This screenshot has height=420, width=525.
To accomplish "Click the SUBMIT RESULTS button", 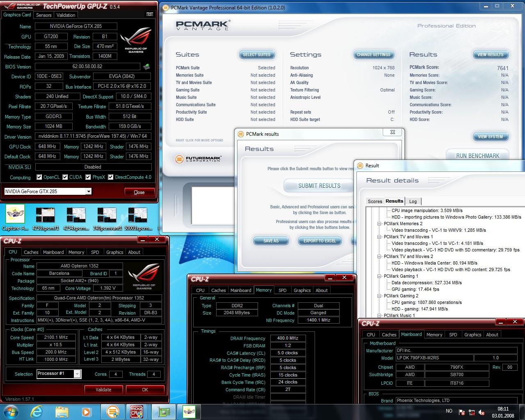I will (x=319, y=186).
